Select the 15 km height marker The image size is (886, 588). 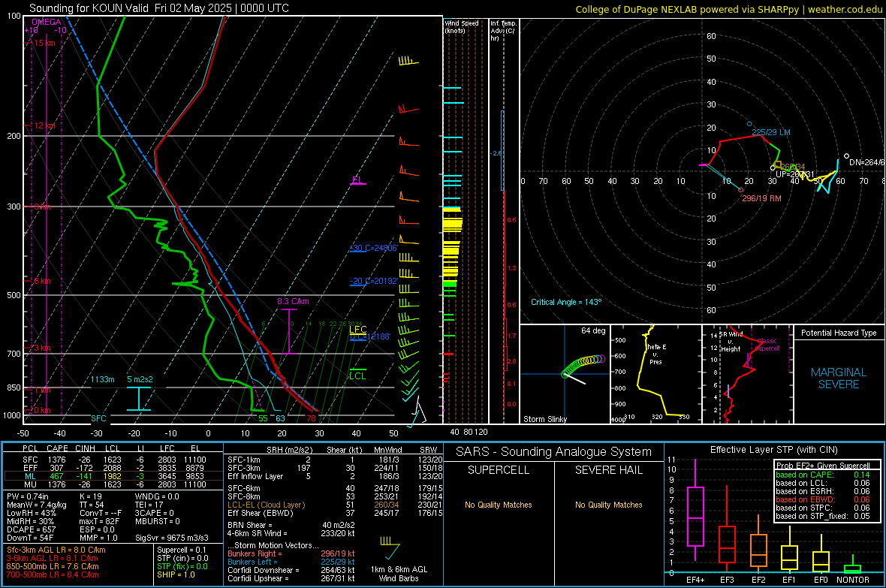[x=44, y=43]
